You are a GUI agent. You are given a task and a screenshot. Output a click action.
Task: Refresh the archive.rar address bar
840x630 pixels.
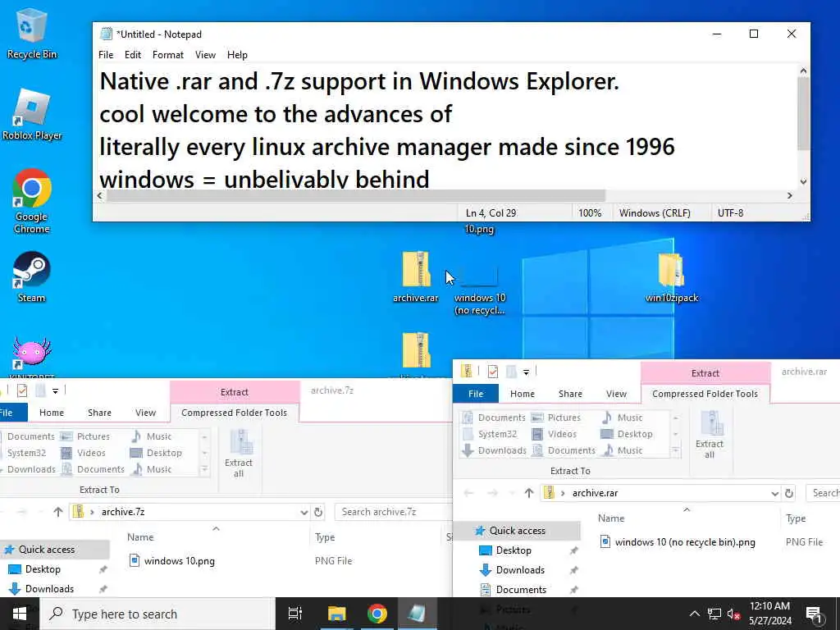[789, 493]
